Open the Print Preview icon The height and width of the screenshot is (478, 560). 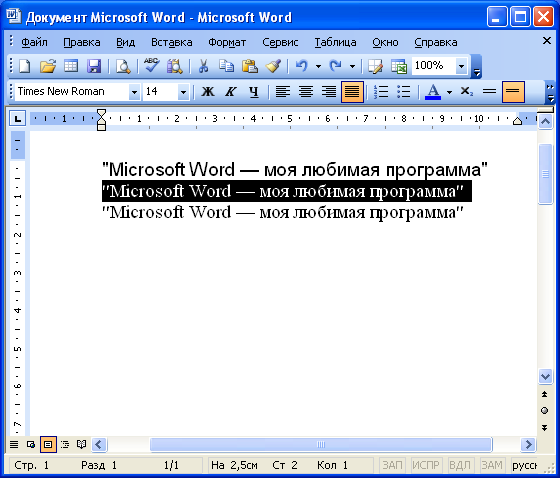[x=123, y=66]
